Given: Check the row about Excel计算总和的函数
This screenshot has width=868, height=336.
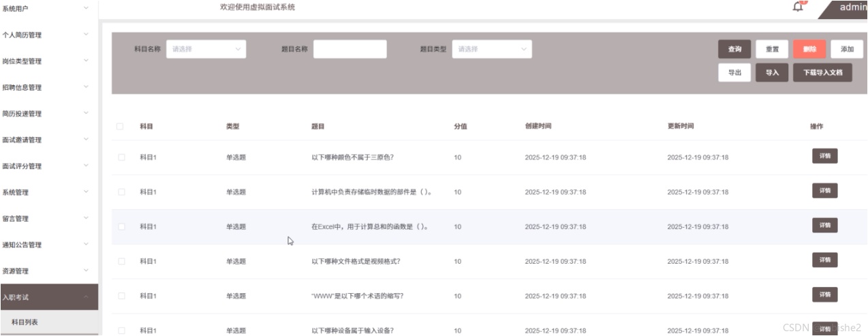Looking at the screenshot, I should point(121,227).
